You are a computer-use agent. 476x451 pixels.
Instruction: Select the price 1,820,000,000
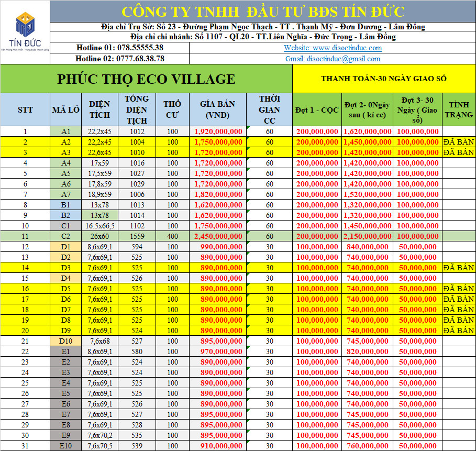pyautogui.click(x=218, y=194)
